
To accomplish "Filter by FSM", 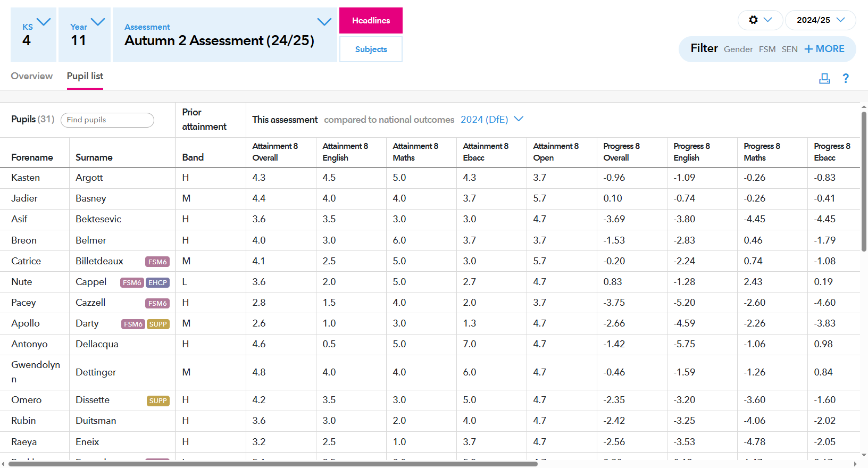I will click(x=767, y=49).
